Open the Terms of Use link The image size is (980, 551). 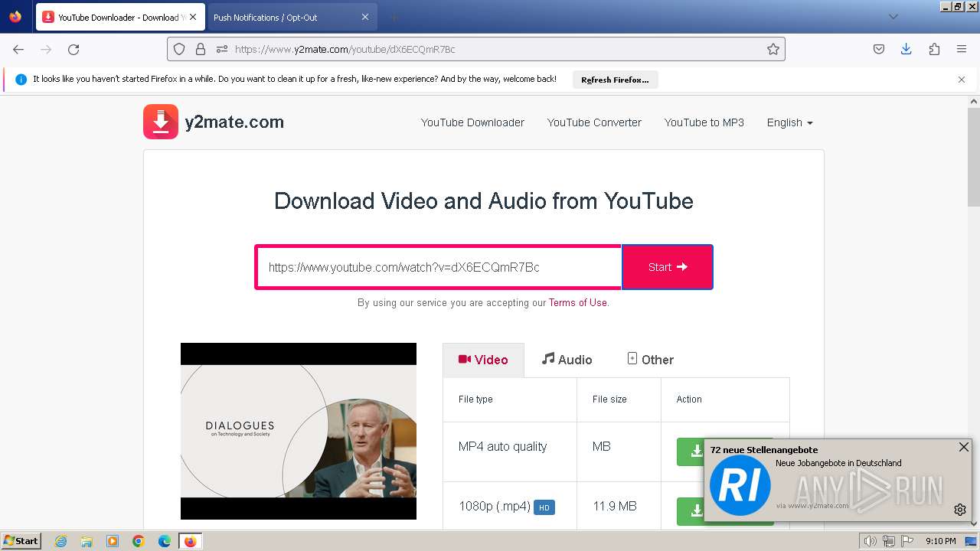pyautogui.click(x=578, y=302)
